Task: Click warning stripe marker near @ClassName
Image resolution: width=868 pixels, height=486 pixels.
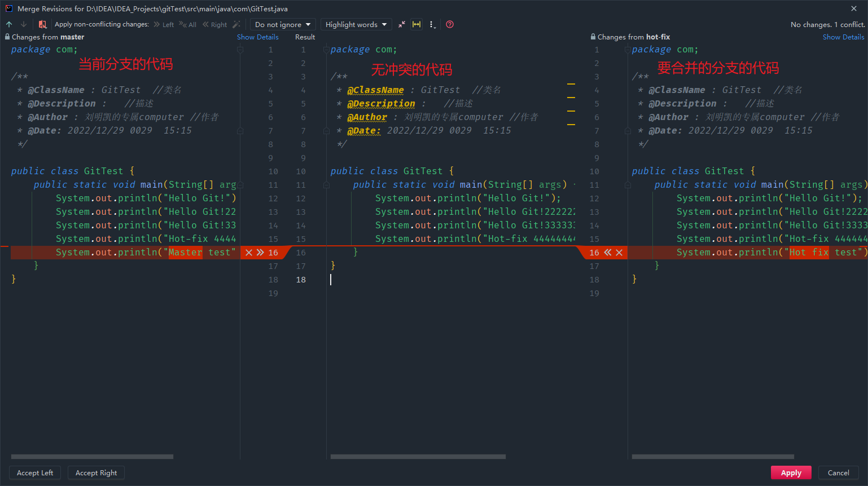Action: point(571,84)
